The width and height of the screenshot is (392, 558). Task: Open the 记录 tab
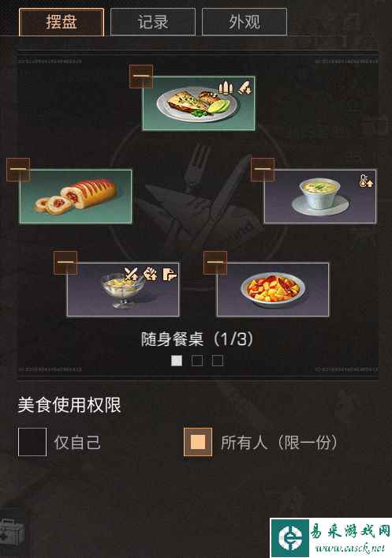click(153, 22)
